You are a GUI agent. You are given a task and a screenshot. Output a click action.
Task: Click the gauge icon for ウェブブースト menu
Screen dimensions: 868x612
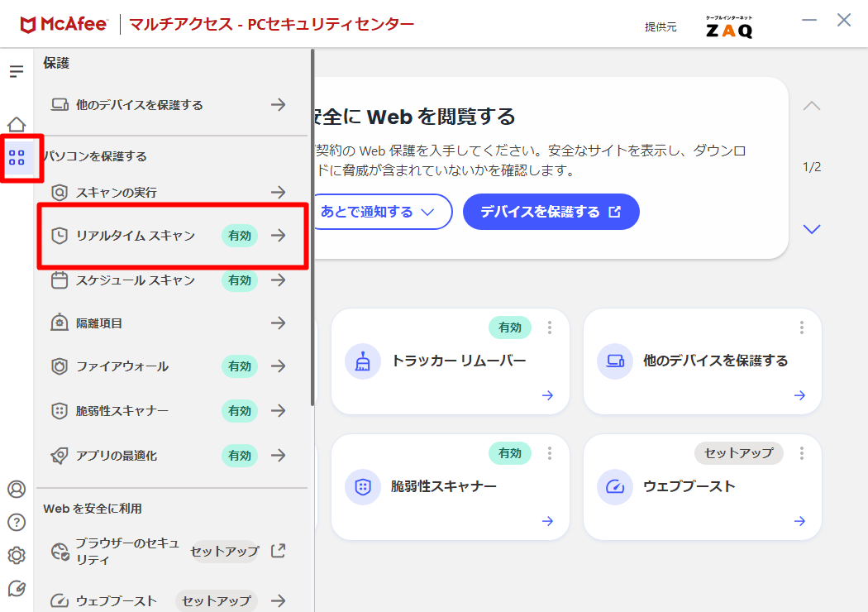pyautogui.click(x=60, y=600)
